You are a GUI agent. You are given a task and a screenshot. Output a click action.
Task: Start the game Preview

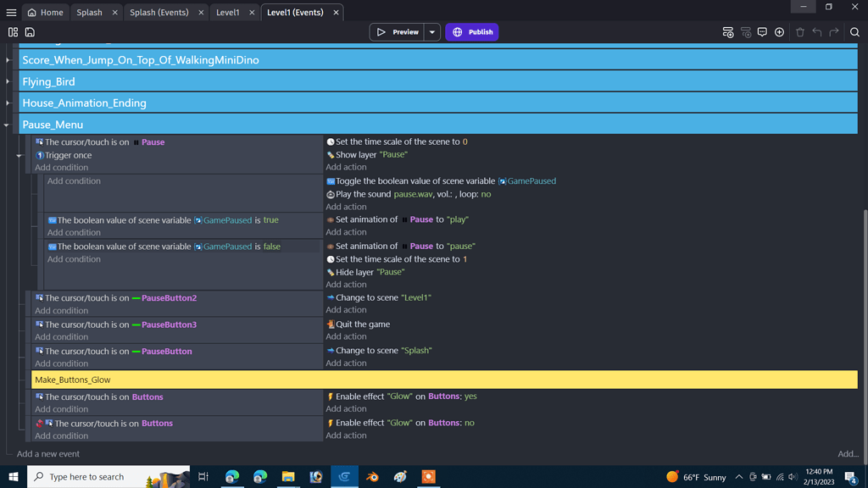coord(397,32)
